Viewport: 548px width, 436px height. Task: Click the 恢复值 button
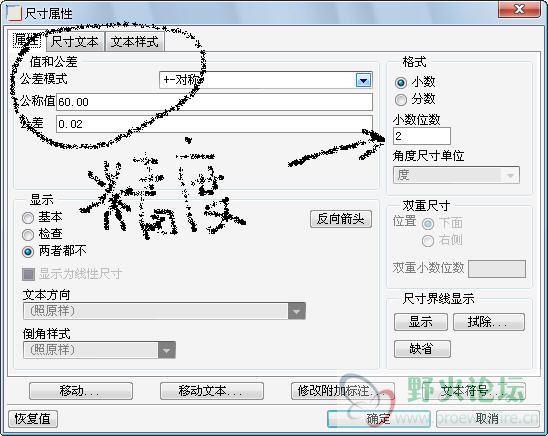pos(33,419)
